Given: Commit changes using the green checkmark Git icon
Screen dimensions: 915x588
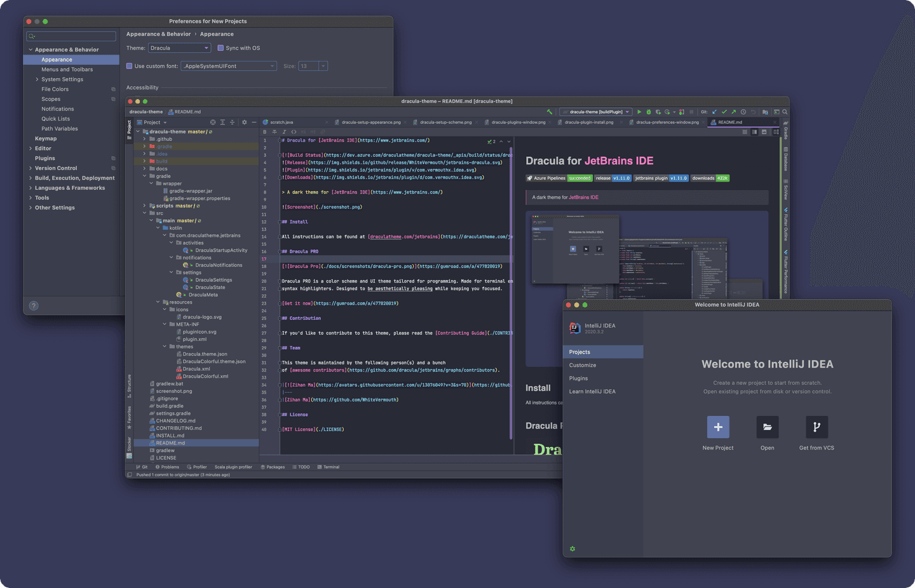Looking at the screenshot, I should pos(724,112).
